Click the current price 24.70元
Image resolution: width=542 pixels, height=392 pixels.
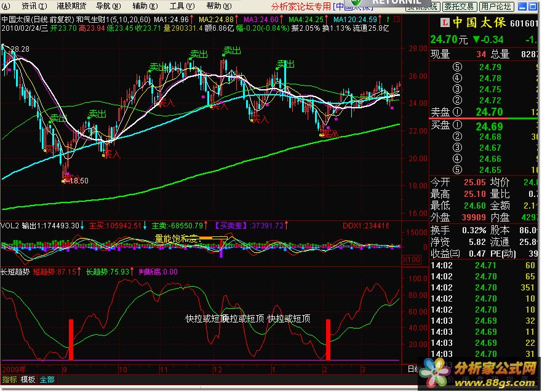[x=448, y=40]
